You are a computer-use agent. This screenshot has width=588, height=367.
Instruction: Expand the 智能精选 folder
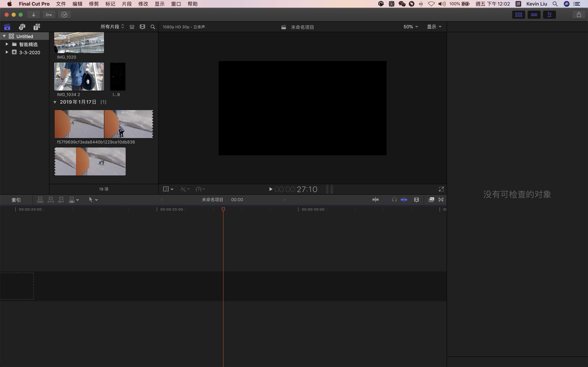[7, 44]
